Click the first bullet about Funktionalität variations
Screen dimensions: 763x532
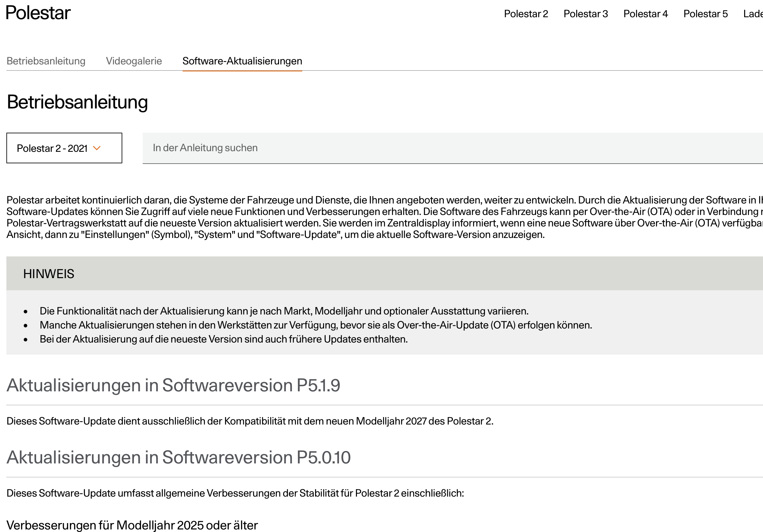tap(284, 311)
